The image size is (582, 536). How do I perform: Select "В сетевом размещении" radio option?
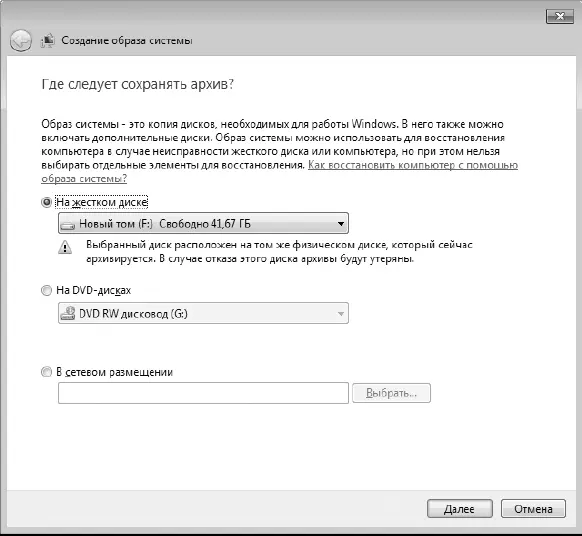pyautogui.click(x=46, y=372)
